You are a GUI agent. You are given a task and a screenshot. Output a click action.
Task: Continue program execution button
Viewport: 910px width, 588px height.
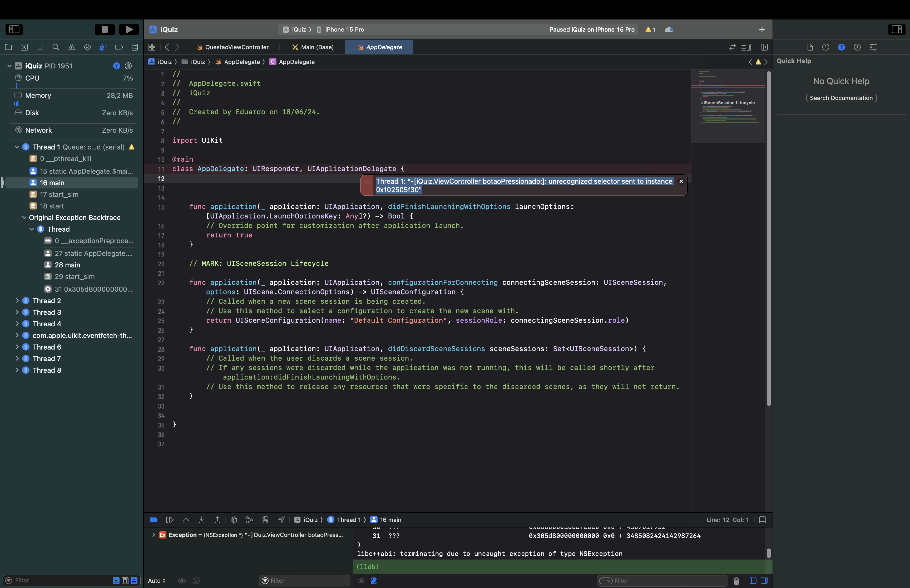coord(170,520)
